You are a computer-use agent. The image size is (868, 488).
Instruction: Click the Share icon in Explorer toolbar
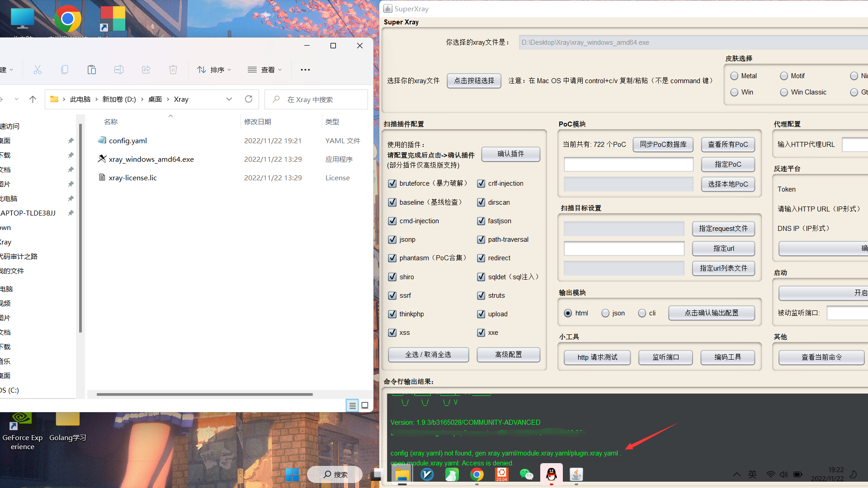pos(146,70)
